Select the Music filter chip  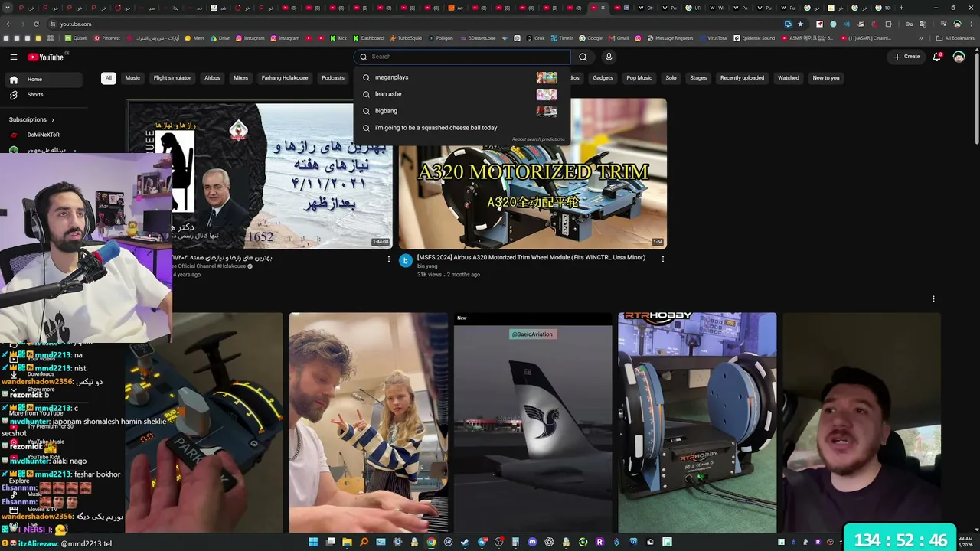(132, 77)
